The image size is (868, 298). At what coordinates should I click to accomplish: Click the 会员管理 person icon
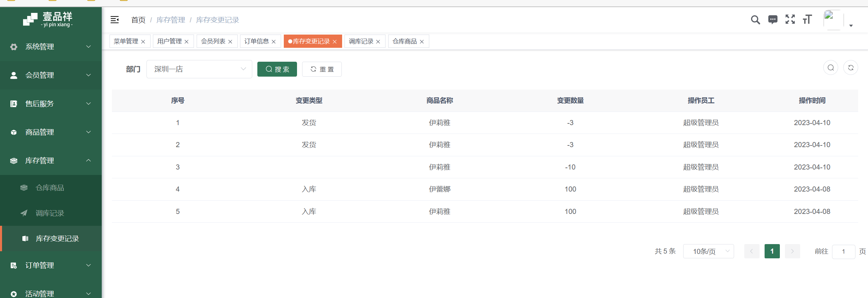pos(14,75)
